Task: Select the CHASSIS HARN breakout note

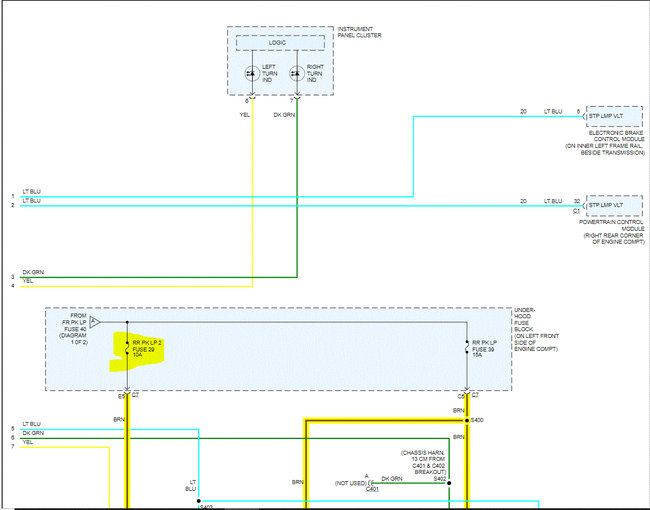Action: (x=424, y=462)
